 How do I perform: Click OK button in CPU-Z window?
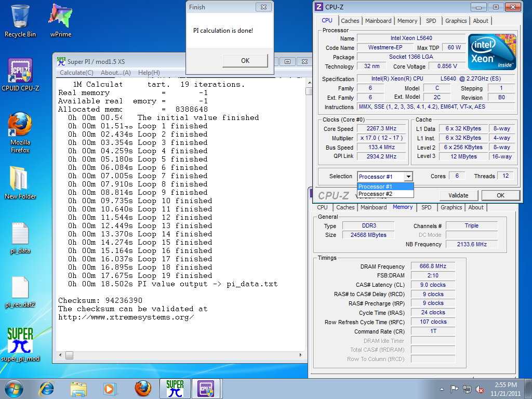(500, 195)
